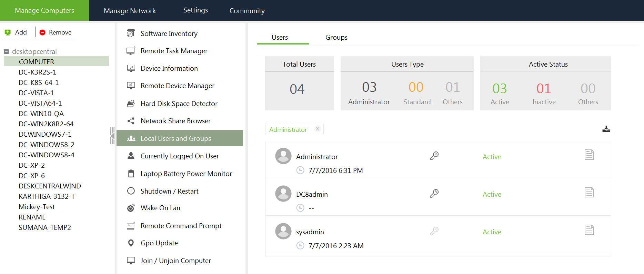Open Shutdown / Restart tool
Viewport: 644px width, 274px height.
tap(169, 191)
